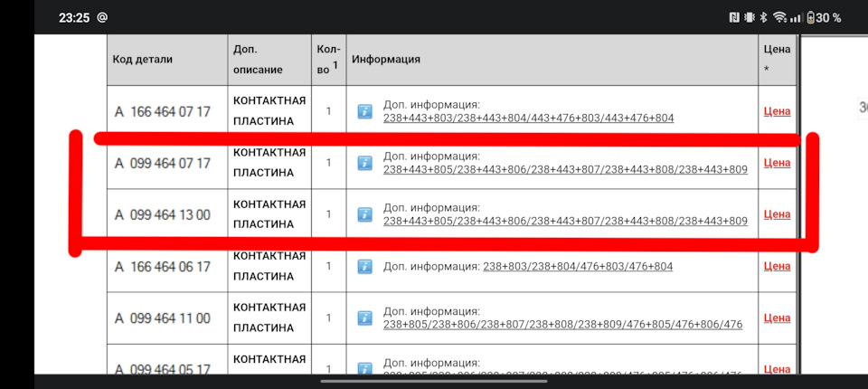Click quantity 1 in row A 166 464 06 17
Screen dimensions: 868x389
click(329, 266)
